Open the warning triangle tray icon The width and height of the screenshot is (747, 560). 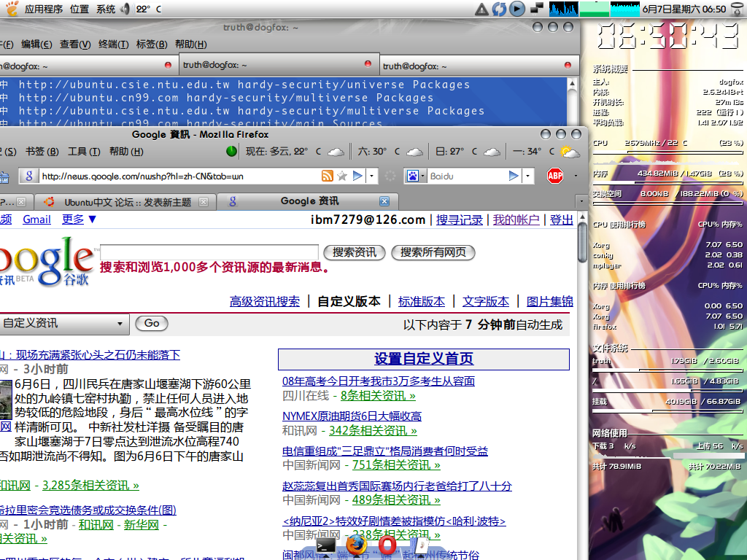[x=481, y=9]
